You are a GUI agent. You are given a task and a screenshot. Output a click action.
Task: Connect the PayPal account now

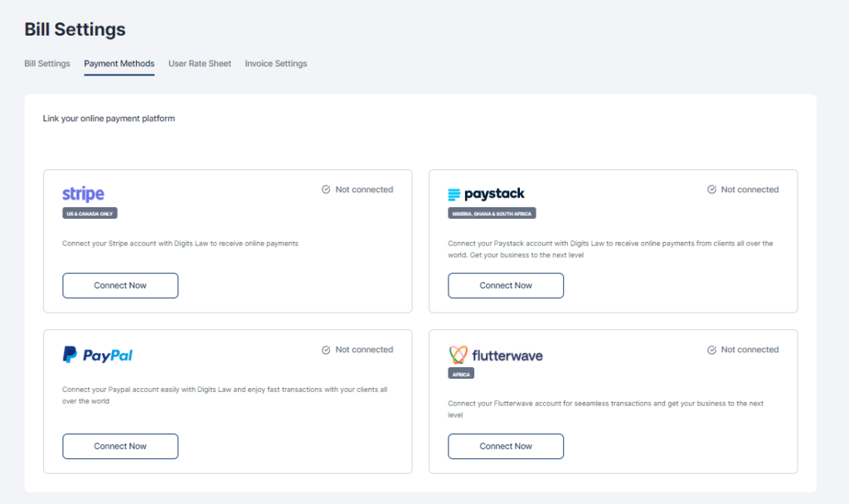pos(120,446)
